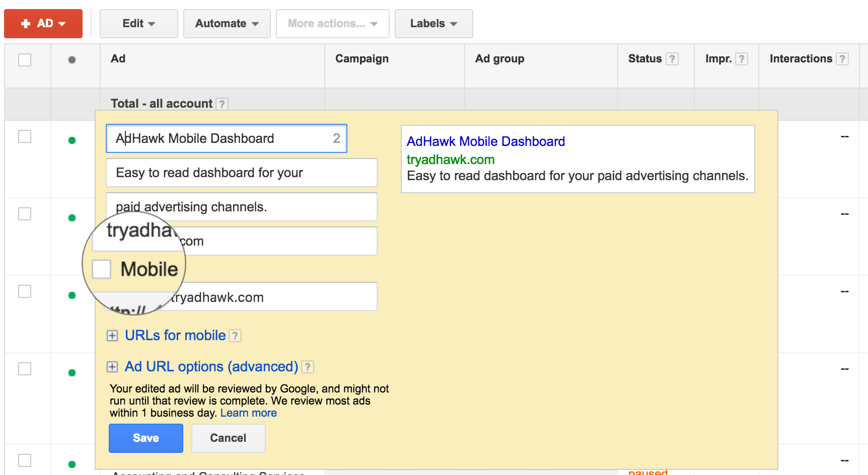Open help icon beside Total - all account
The width and height of the screenshot is (868, 475).
(222, 104)
